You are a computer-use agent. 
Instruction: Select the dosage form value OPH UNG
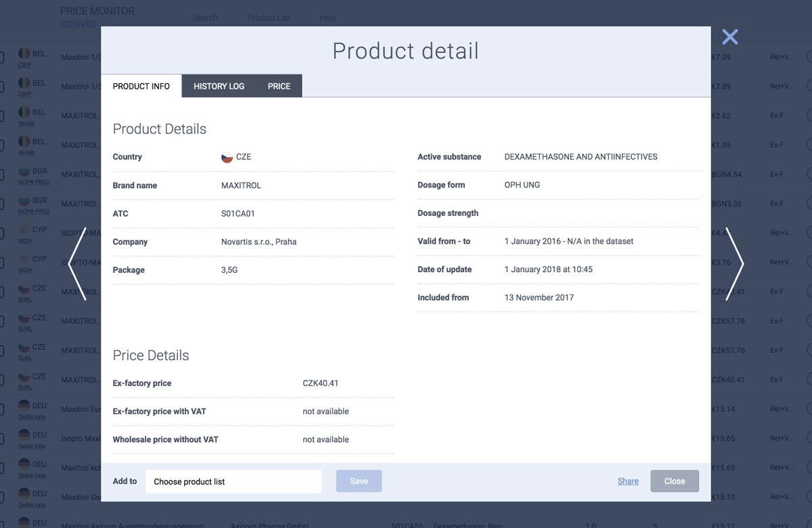tap(522, 185)
